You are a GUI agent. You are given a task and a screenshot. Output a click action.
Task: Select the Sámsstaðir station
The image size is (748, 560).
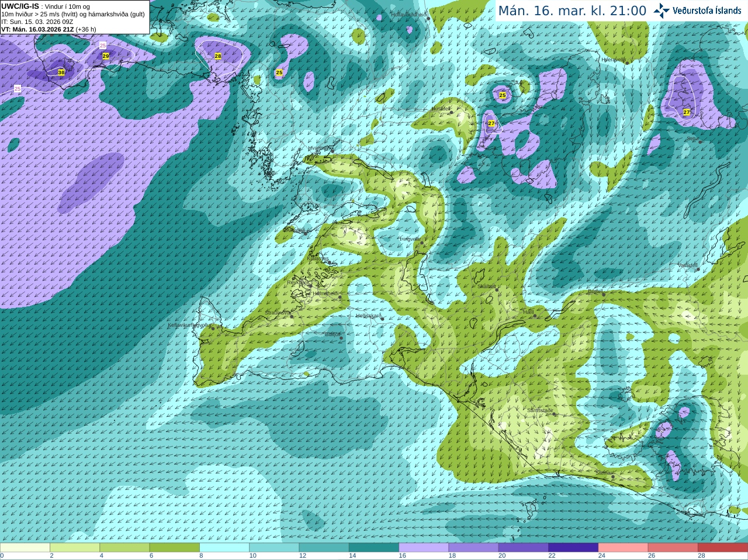pos(553,414)
